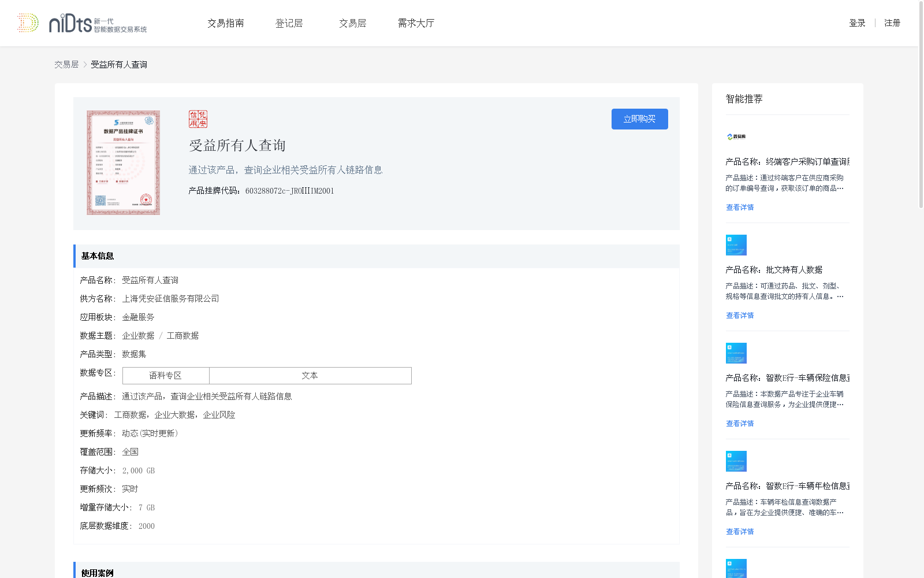Click the 登录 link
The image size is (924, 578).
click(x=857, y=23)
